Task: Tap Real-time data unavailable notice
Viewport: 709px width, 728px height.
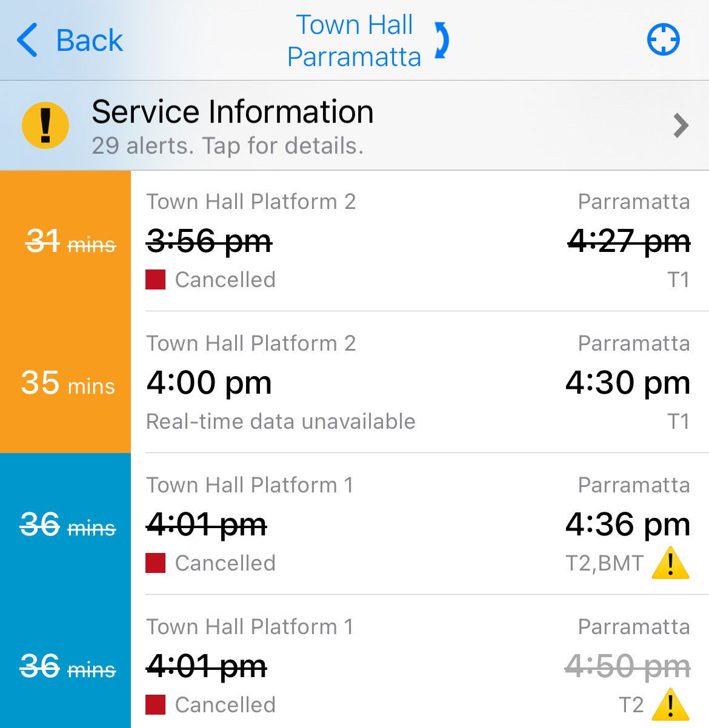Action: point(281,422)
